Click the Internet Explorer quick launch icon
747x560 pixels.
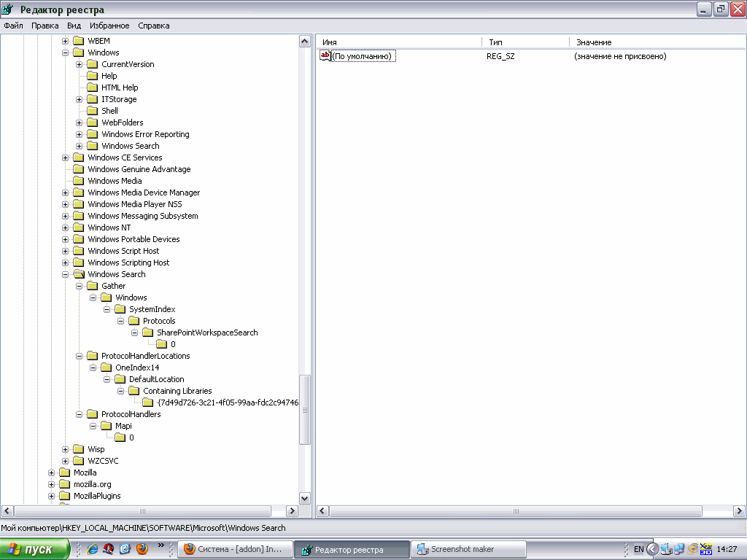coord(93,549)
